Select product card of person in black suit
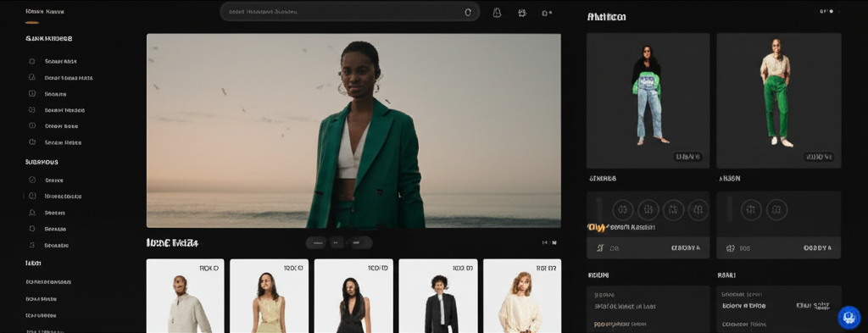Viewport: 868px width, 333px height. coord(438,296)
